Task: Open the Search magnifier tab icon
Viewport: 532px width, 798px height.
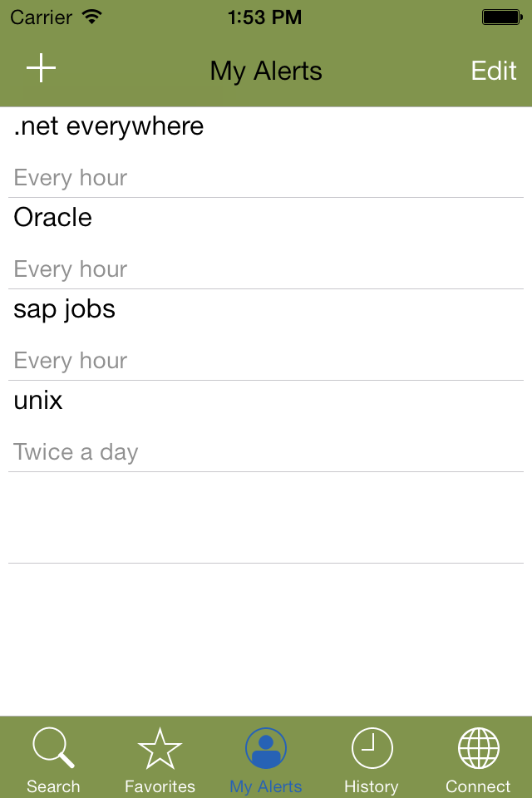Action: [x=53, y=747]
